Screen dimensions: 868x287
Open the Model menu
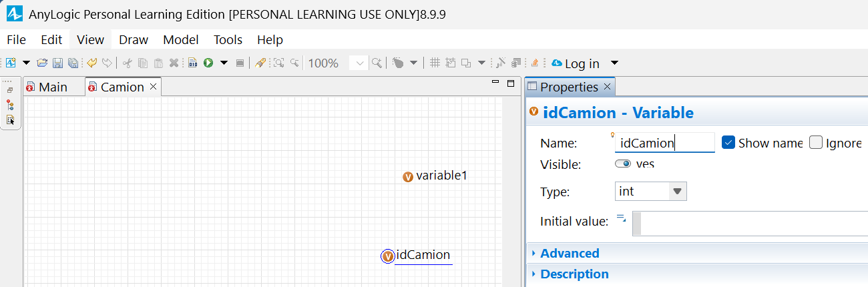coord(181,39)
